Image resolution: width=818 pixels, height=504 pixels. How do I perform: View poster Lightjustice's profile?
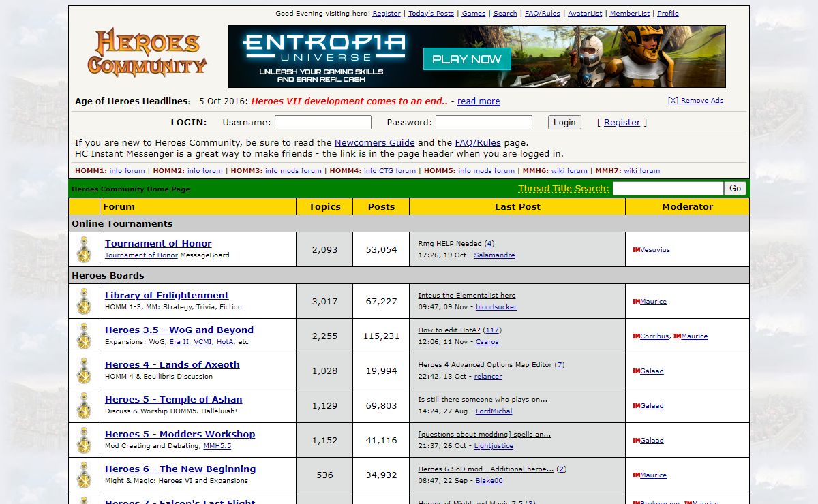(494, 446)
